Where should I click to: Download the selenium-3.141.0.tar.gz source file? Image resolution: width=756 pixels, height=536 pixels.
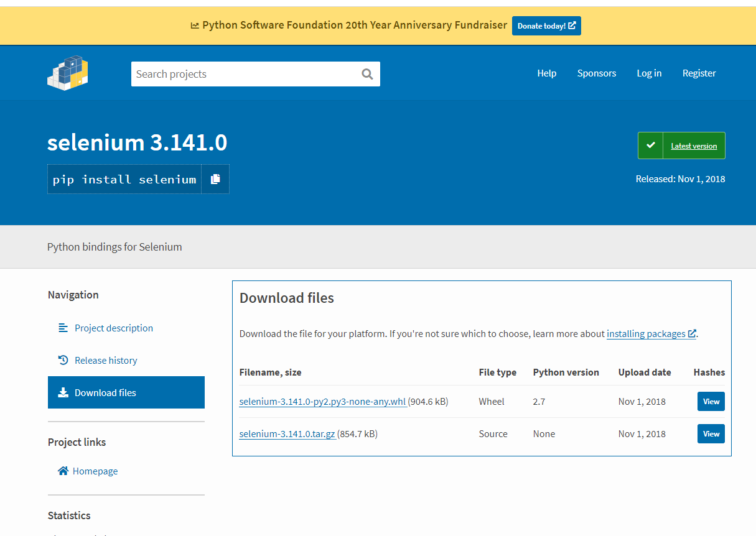[287, 434]
